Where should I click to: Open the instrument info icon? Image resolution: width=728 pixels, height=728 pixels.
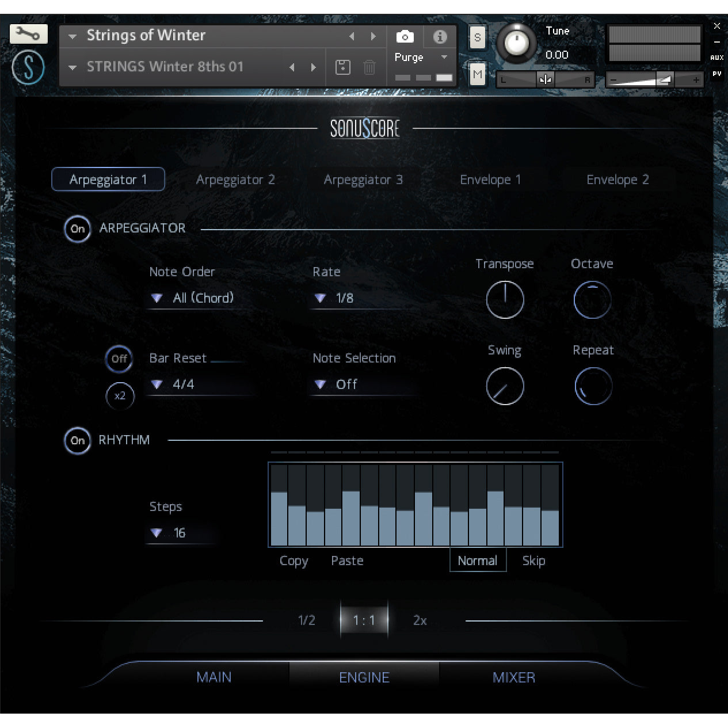click(440, 37)
